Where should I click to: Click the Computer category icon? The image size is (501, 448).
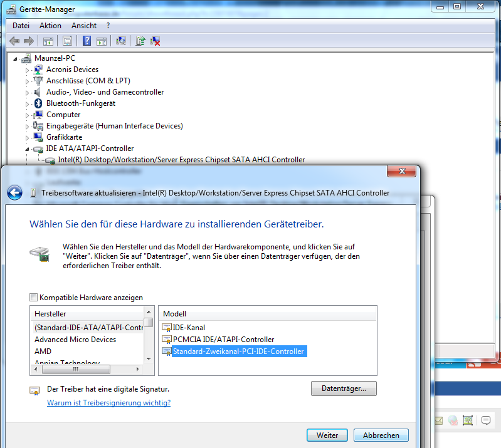(x=38, y=114)
